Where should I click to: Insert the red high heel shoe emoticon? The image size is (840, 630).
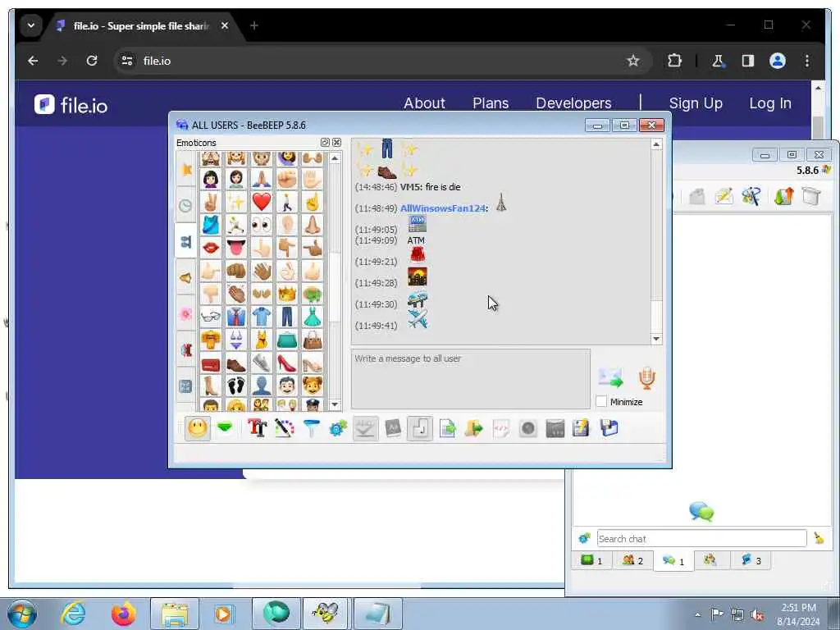[287, 363]
